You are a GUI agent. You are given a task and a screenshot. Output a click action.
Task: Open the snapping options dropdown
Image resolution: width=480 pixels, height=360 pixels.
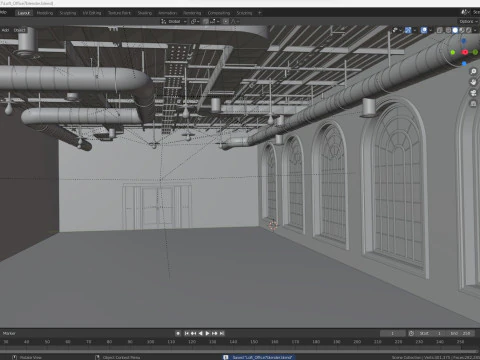(x=214, y=21)
